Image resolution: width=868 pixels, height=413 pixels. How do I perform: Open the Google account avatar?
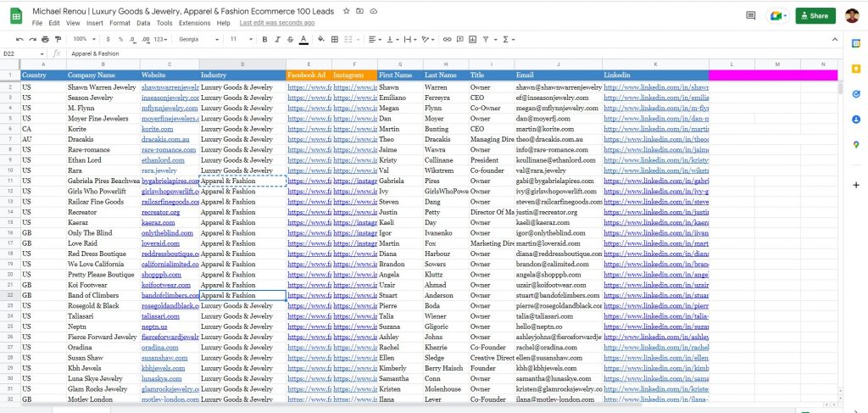tap(852, 16)
